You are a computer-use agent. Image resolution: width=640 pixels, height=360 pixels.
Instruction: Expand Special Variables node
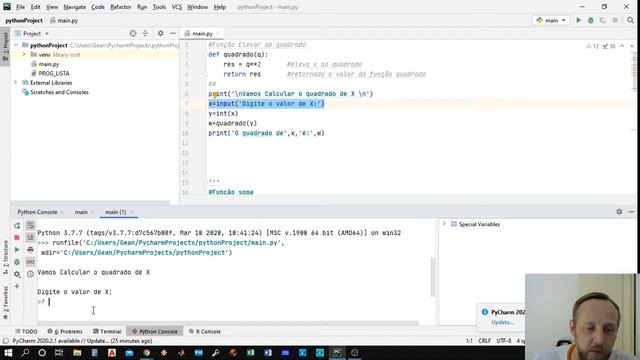tap(444, 224)
